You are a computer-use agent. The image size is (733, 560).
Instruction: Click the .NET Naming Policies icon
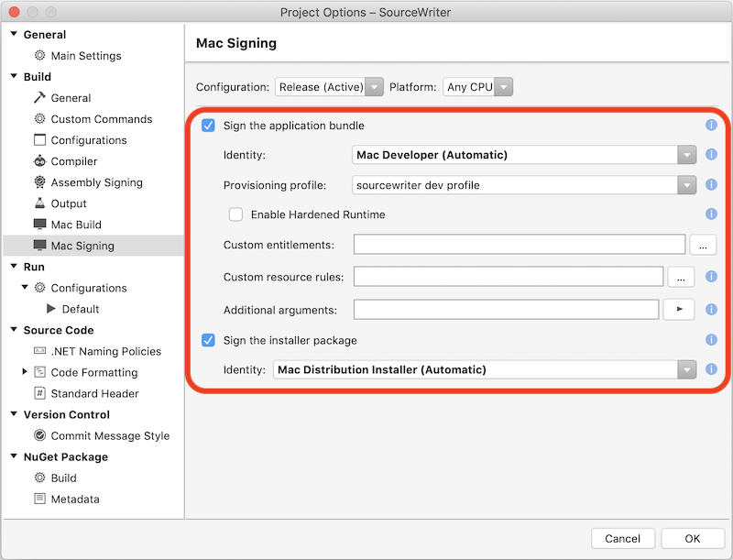(39, 351)
